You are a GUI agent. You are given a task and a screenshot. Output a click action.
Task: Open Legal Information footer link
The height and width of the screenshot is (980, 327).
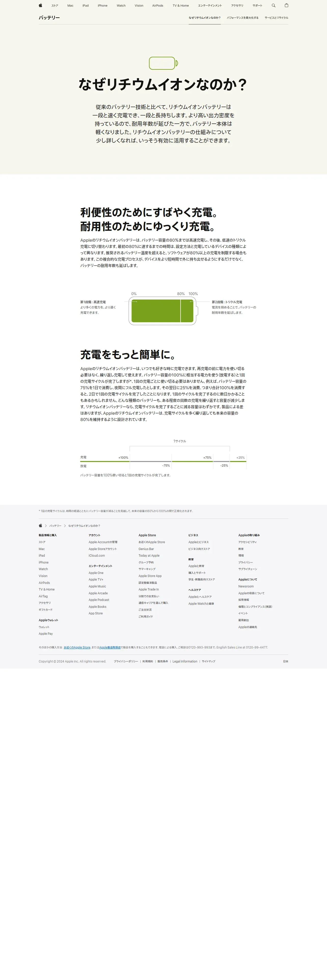(x=185, y=661)
